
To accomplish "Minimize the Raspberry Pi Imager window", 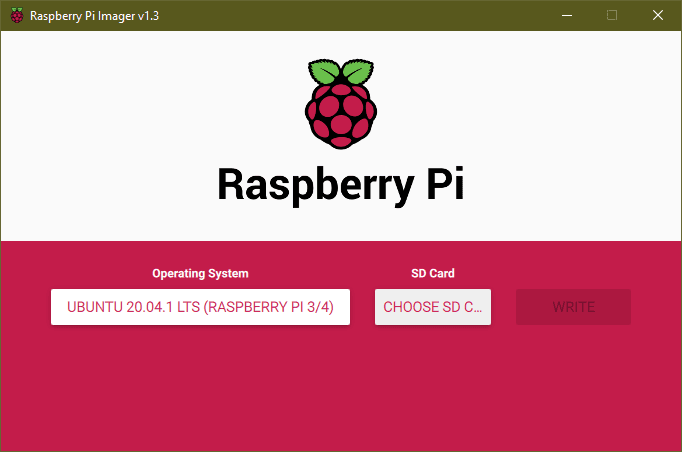I will (x=567, y=16).
